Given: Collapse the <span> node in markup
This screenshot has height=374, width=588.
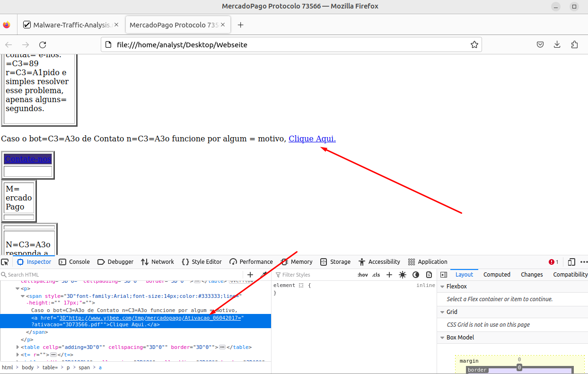Looking at the screenshot, I should (x=23, y=296).
